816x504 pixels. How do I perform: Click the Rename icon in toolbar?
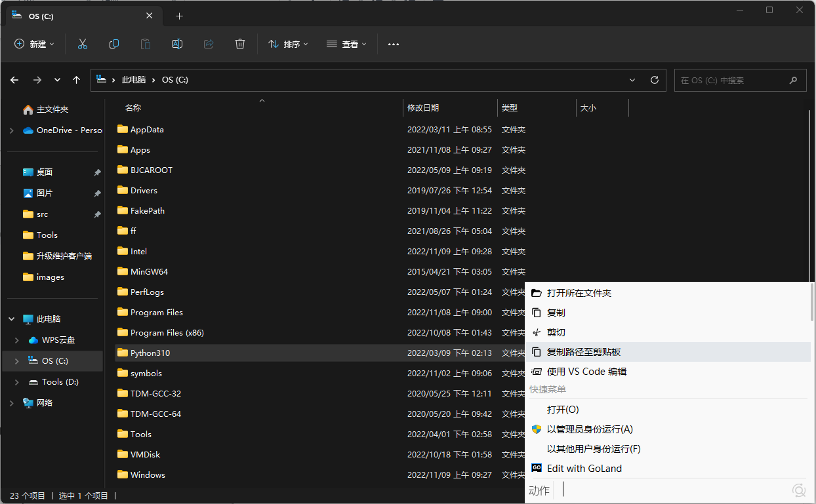(x=177, y=44)
